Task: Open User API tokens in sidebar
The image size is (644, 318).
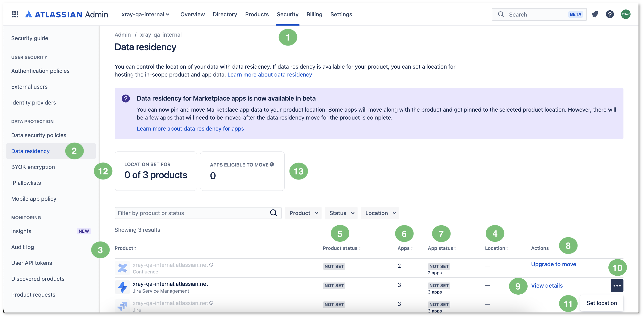Action: point(51,263)
